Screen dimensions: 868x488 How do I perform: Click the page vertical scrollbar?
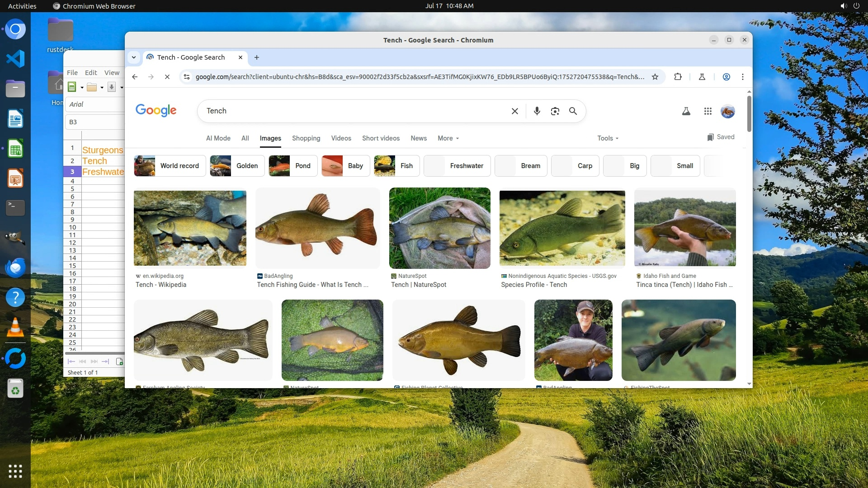pyautogui.click(x=749, y=113)
